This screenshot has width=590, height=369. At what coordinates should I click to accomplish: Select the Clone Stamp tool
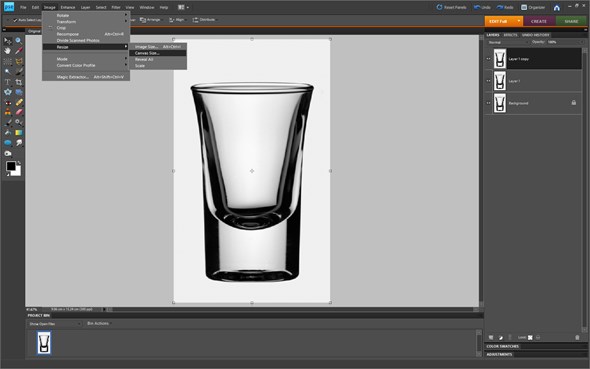point(8,112)
